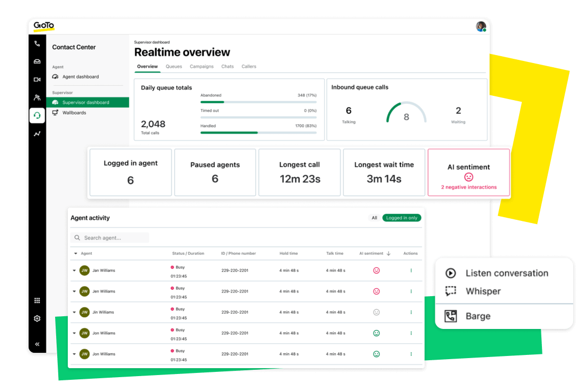Select the Barge option
This screenshot has width=588, height=392.
click(479, 316)
